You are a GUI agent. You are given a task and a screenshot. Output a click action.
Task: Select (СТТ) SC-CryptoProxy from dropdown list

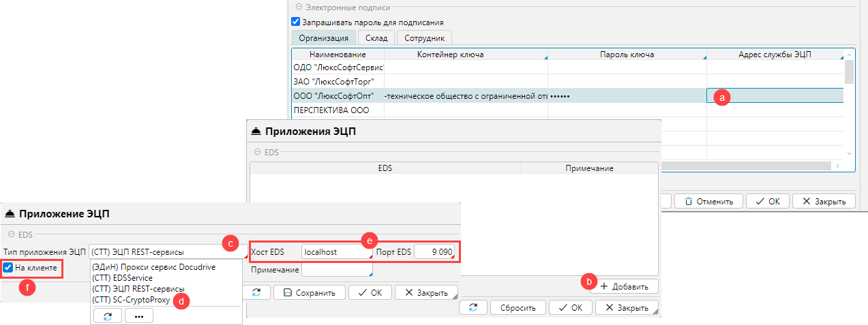coord(132,299)
